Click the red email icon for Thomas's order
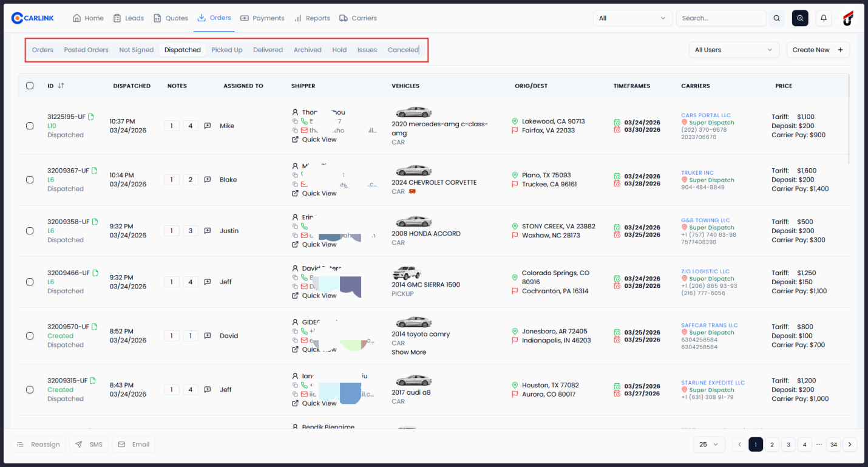This screenshot has height=467, width=868. 304,130
